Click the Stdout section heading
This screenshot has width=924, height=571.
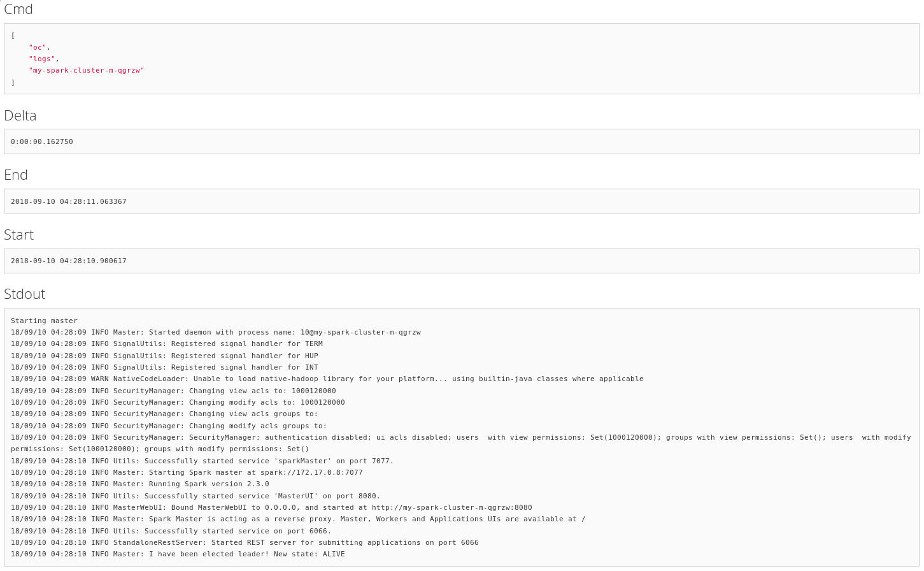point(25,294)
